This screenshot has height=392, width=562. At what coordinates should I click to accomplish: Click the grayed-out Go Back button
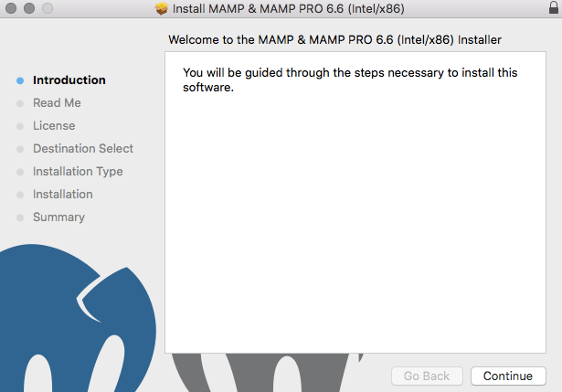pos(427,376)
